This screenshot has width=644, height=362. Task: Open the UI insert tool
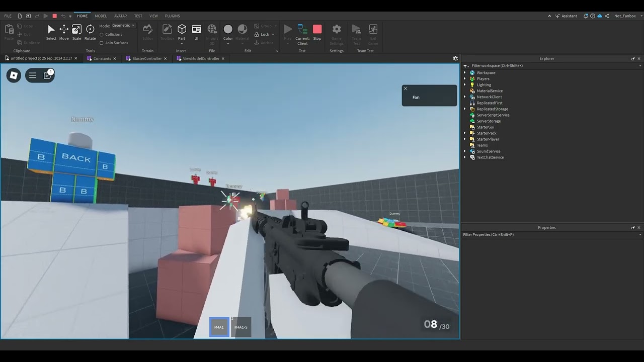pyautogui.click(x=196, y=33)
